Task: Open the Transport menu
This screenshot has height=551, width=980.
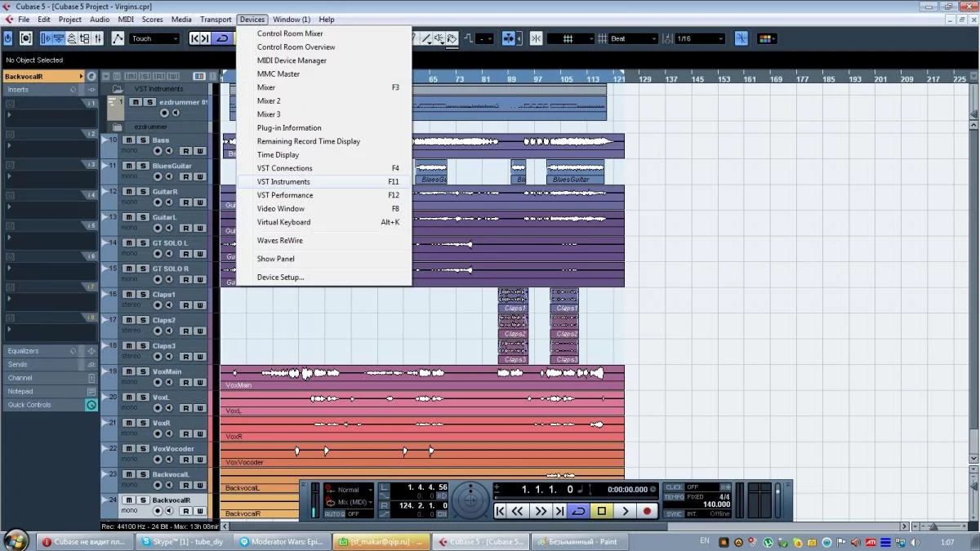Action: point(216,20)
